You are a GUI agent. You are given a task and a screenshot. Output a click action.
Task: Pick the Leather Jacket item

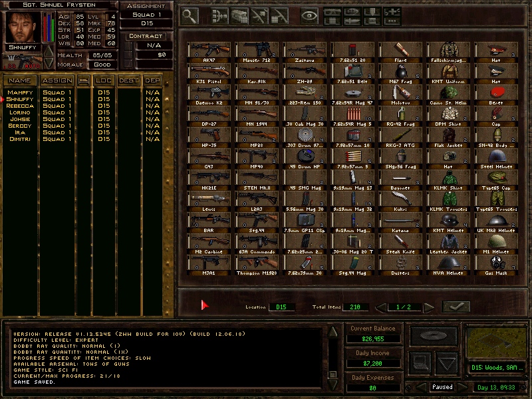point(448,244)
